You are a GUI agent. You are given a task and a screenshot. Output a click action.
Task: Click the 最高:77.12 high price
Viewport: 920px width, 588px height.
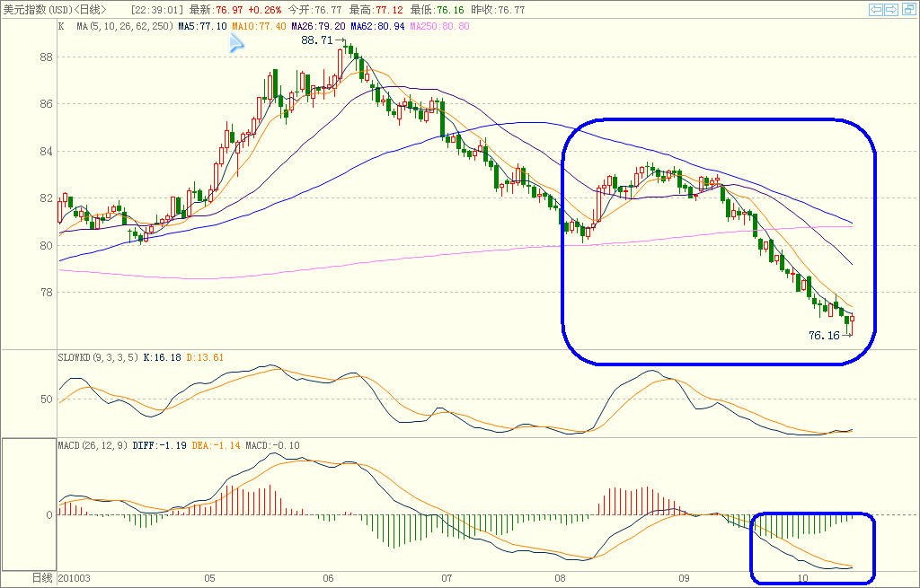click(376, 10)
